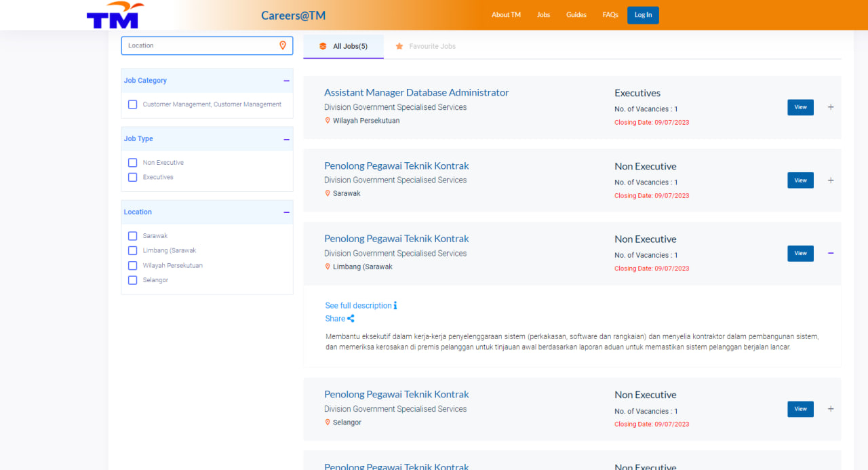Expand the Selangor Penolong Pegawai Teknik job

(831, 409)
